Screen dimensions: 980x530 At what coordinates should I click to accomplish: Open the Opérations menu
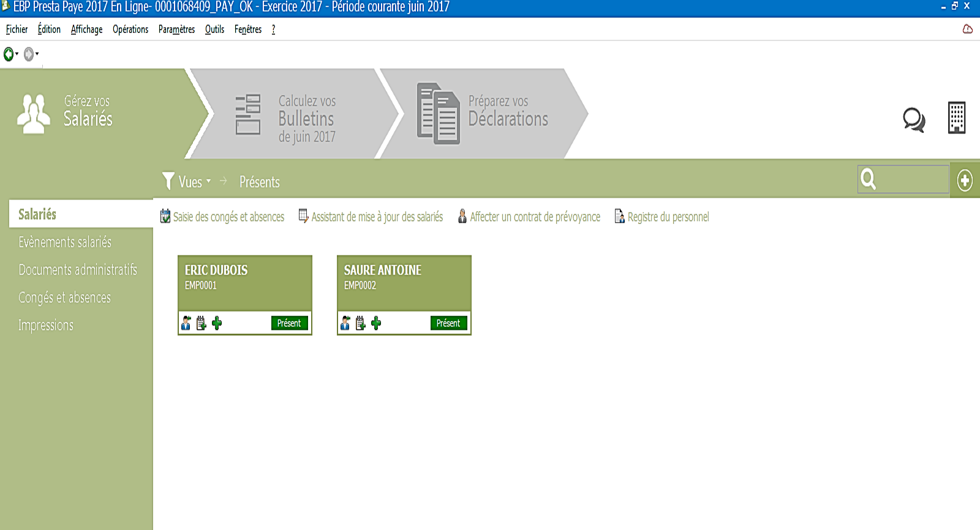(x=130, y=29)
